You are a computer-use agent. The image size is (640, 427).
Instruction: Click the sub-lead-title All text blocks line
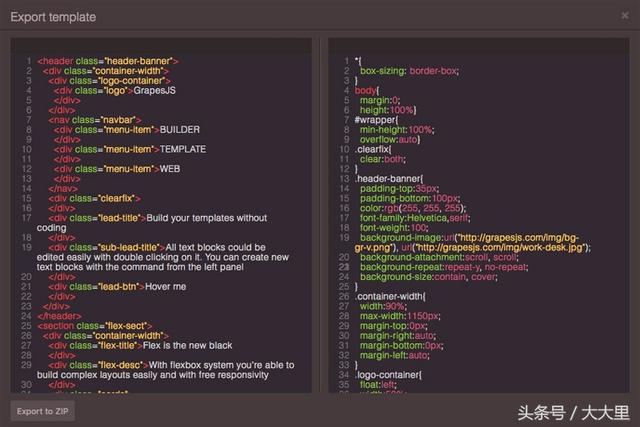click(157, 247)
